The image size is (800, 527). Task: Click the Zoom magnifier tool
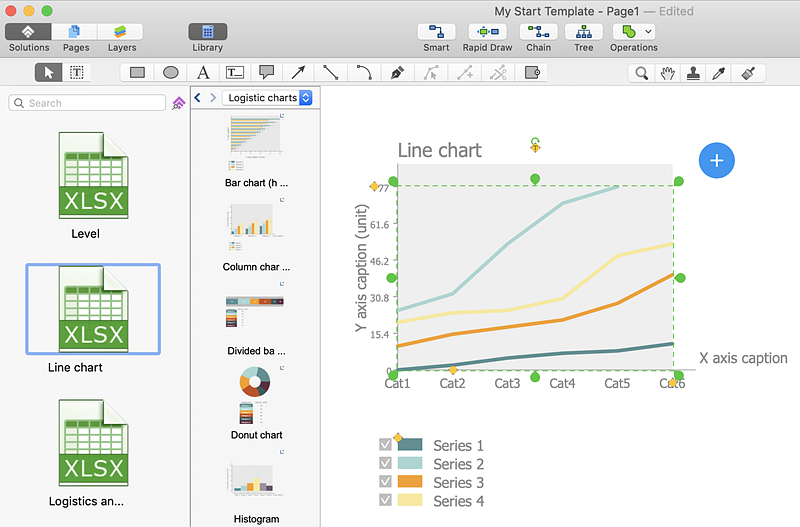(x=641, y=72)
